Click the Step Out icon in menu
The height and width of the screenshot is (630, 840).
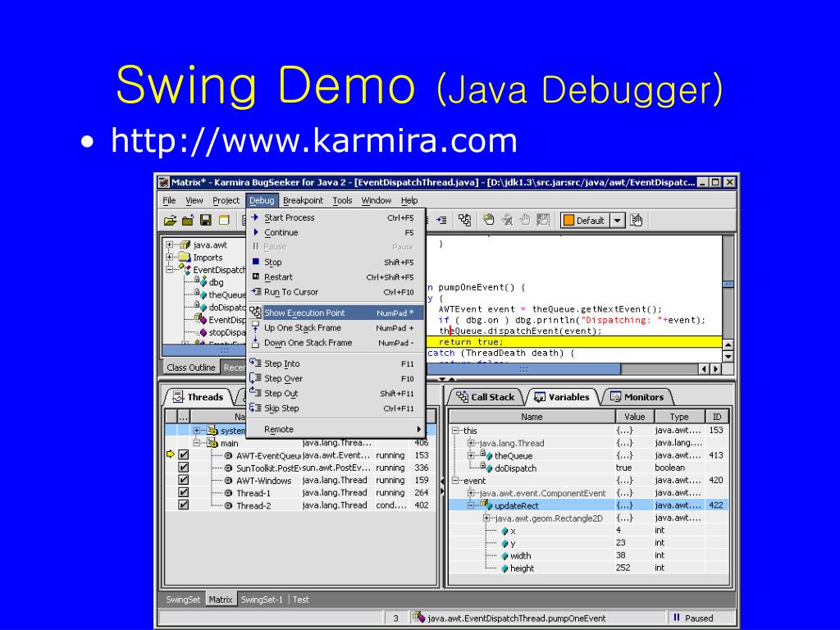pos(256,393)
